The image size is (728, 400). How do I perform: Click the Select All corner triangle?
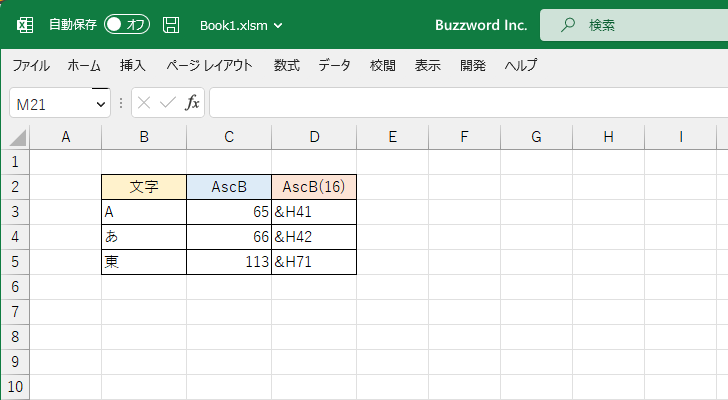pyautogui.click(x=18, y=138)
